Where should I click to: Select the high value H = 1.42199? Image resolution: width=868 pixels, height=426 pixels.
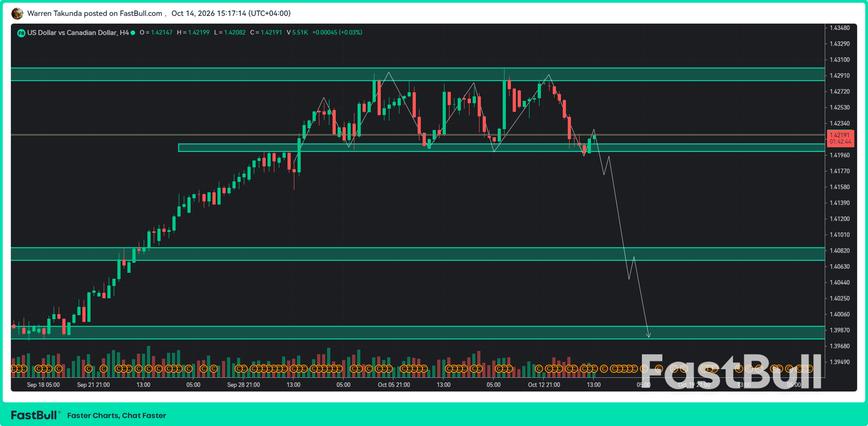[193, 33]
